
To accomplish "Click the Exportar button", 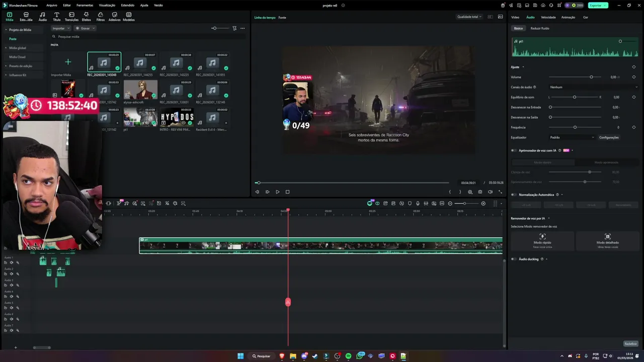I will (x=598, y=5).
